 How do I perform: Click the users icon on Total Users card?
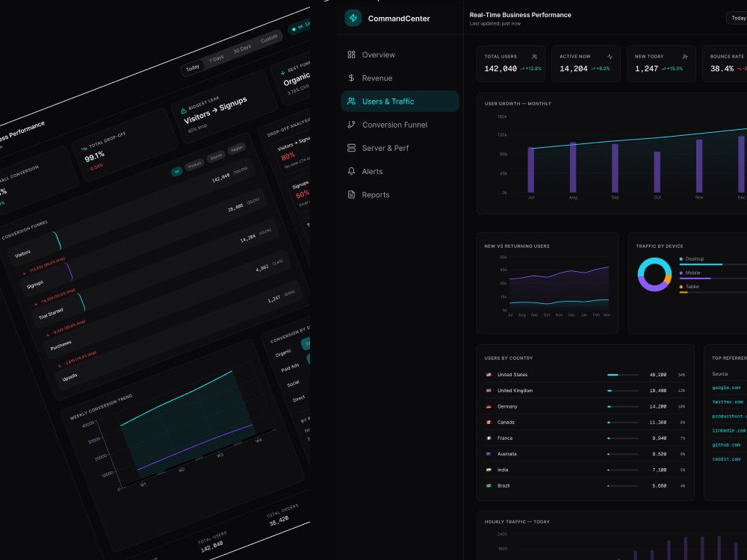[535, 57]
